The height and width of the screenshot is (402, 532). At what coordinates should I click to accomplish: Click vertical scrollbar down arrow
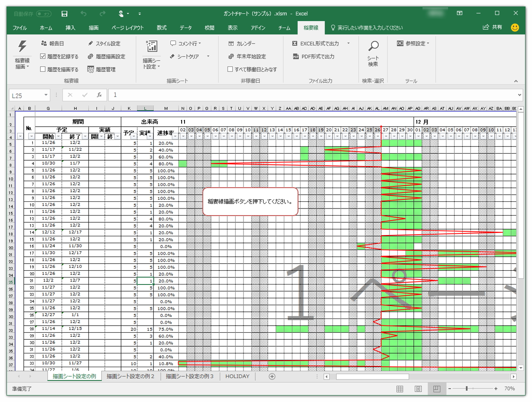point(521,368)
